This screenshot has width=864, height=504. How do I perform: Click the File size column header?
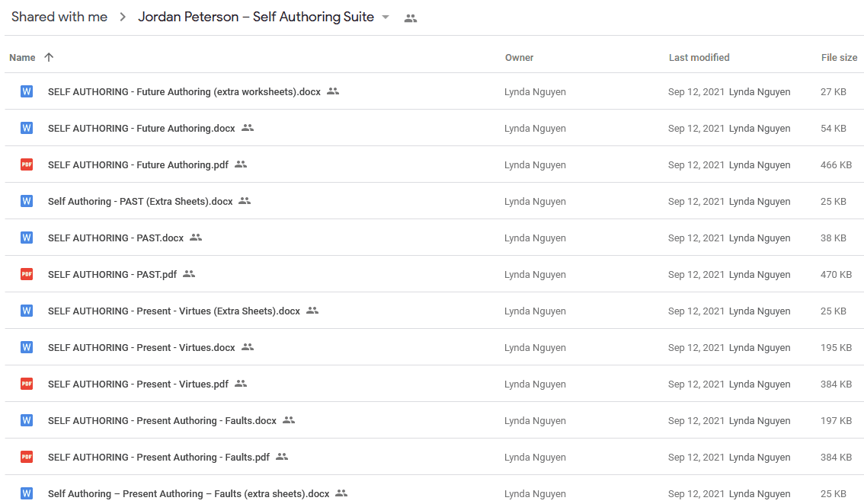click(839, 57)
